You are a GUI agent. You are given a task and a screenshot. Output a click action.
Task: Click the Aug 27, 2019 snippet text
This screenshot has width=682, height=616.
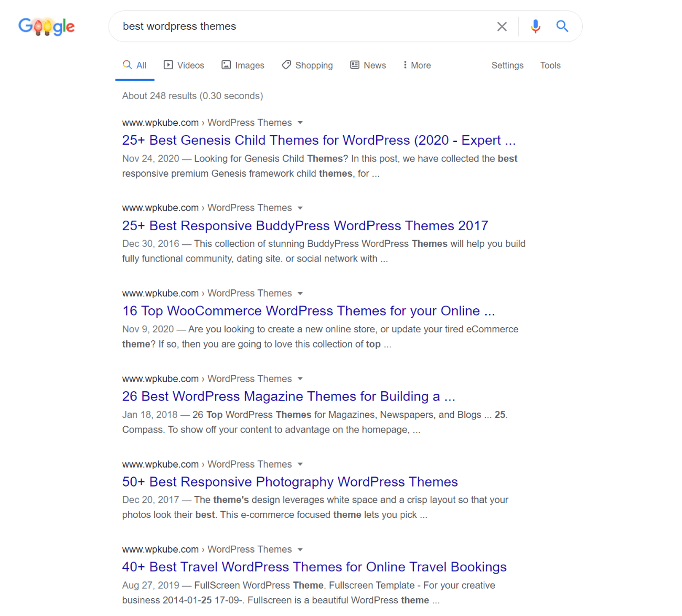click(308, 592)
